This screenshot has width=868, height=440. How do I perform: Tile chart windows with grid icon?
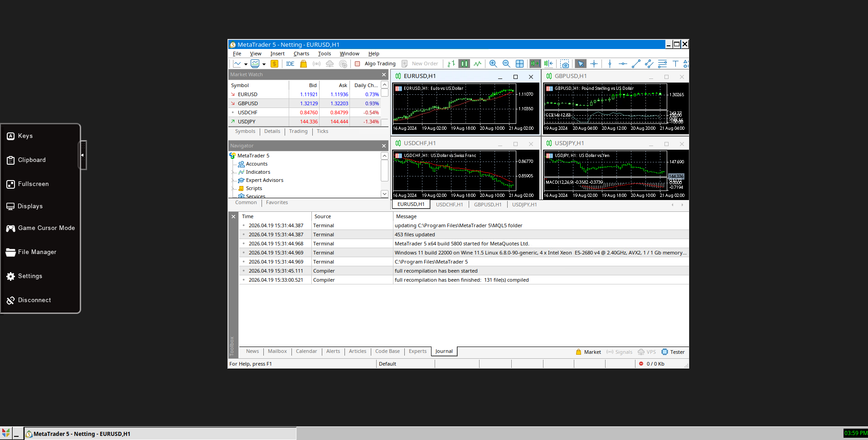coord(519,64)
